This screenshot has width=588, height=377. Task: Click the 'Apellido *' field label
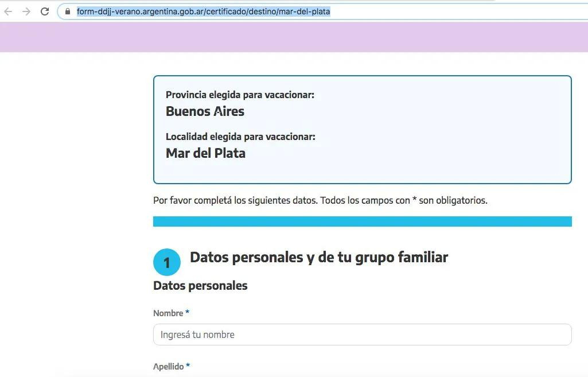tap(172, 366)
